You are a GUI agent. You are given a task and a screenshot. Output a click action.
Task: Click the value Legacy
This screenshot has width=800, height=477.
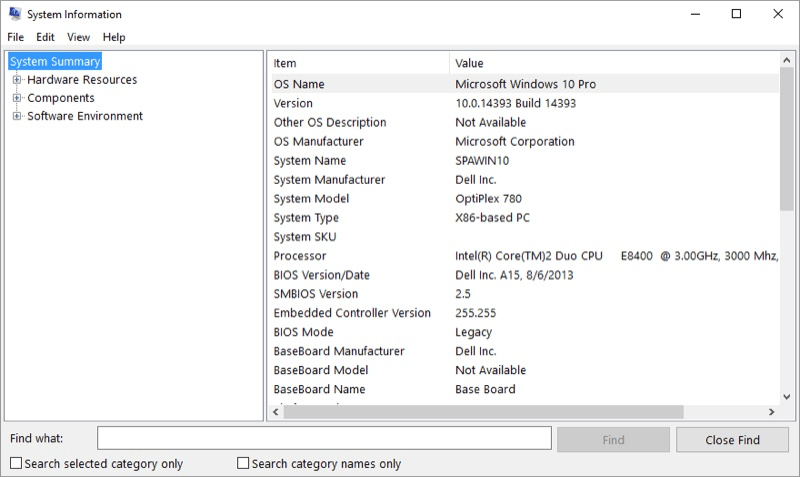click(x=473, y=332)
